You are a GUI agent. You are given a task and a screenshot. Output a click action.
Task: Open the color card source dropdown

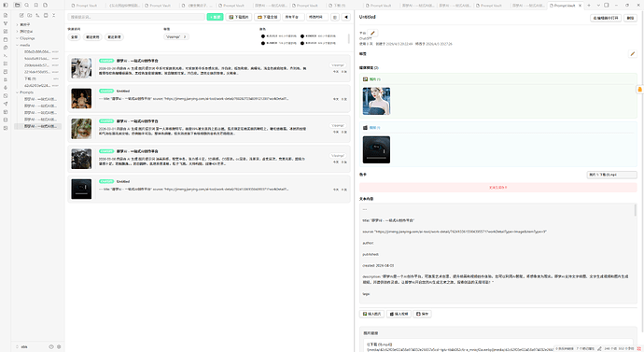click(x=611, y=175)
